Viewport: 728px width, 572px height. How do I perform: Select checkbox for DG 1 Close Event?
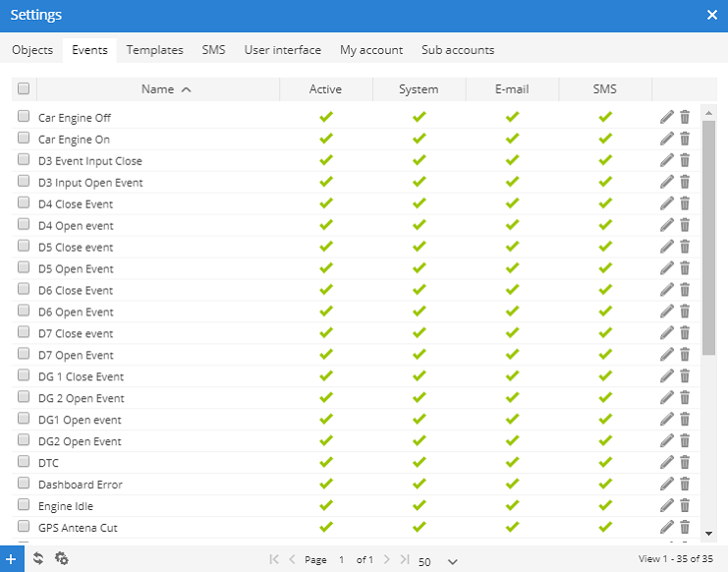click(x=24, y=376)
